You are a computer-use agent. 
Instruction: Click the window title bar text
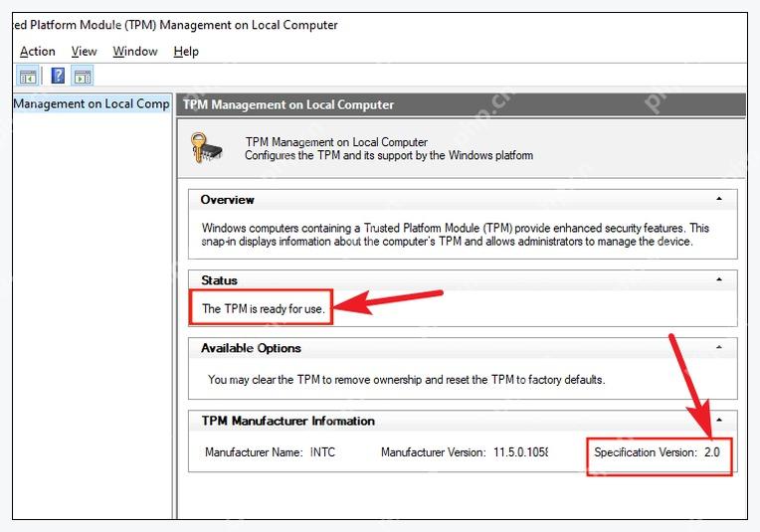[175, 25]
